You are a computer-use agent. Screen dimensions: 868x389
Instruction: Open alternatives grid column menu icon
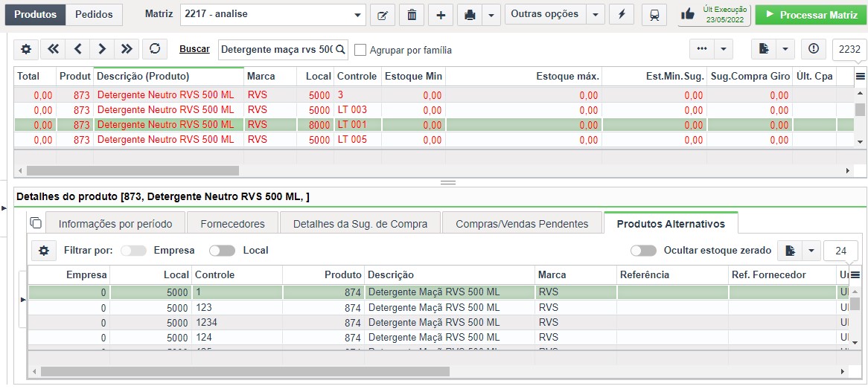855,274
